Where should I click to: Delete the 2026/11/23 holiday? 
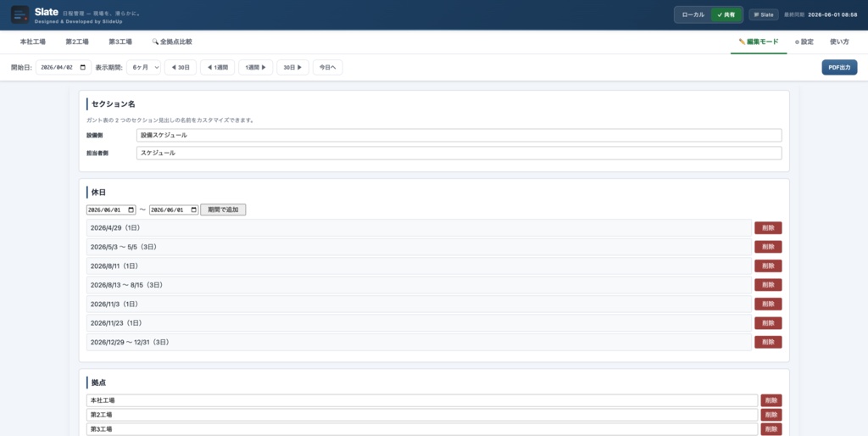[768, 323]
